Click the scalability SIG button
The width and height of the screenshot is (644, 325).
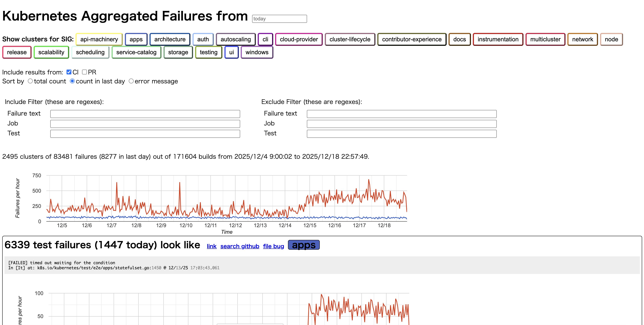[x=51, y=52]
